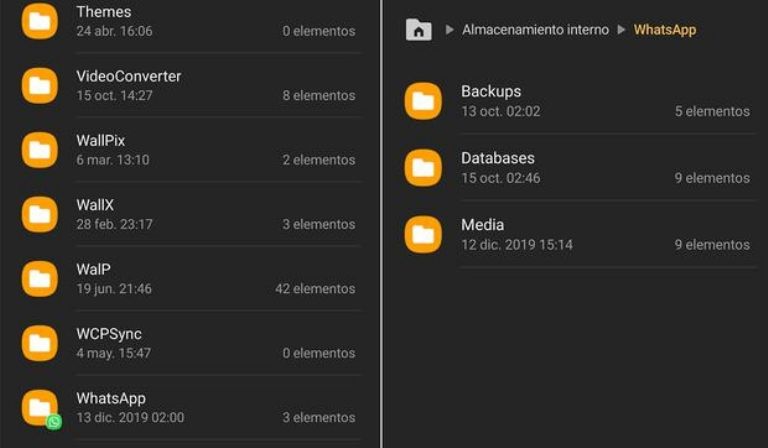
Task: Open the Themes folder icon
Action: pyautogui.click(x=40, y=21)
